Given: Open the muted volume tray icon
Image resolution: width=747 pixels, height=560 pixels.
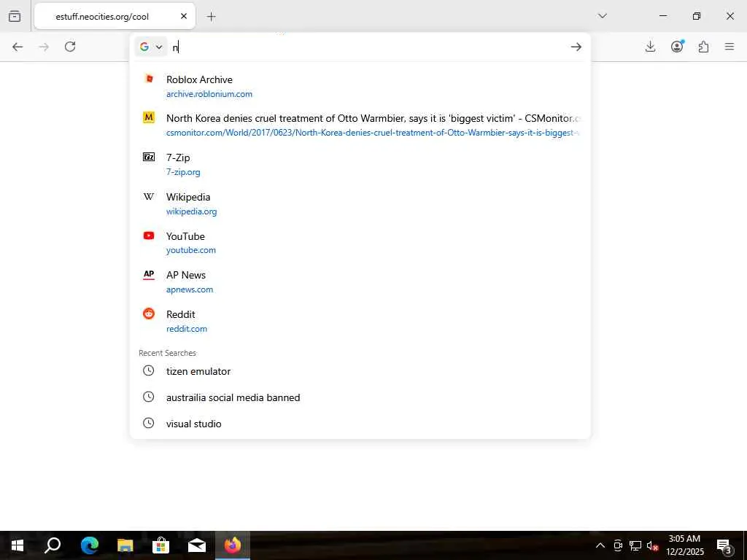Looking at the screenshot, I should 652,545.
